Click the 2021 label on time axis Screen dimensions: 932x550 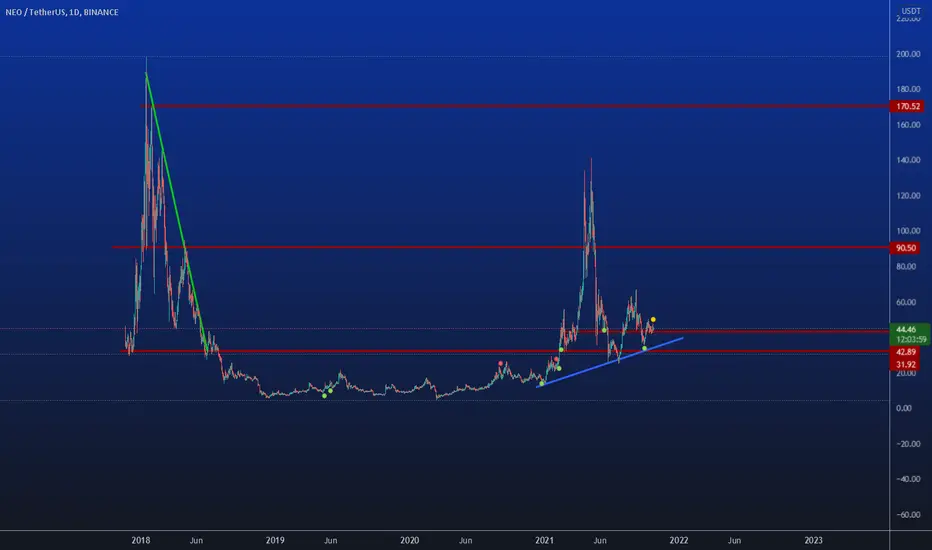tap(544, 540)
